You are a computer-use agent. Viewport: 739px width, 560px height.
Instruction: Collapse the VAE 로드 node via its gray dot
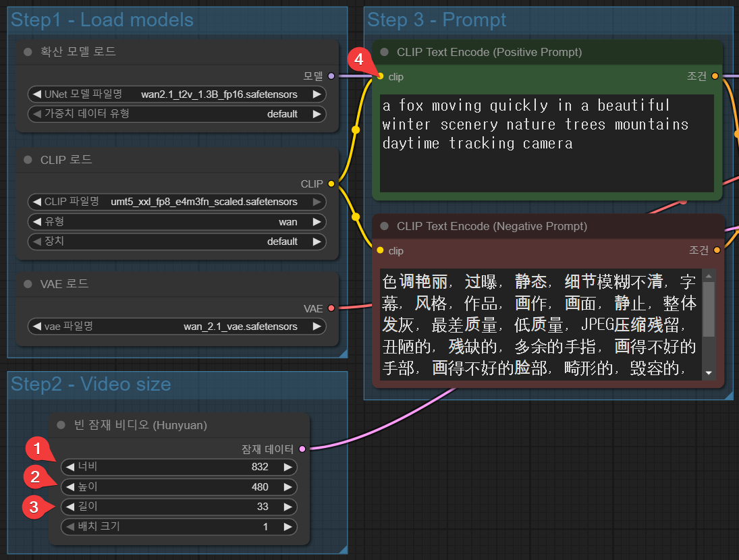28,284
